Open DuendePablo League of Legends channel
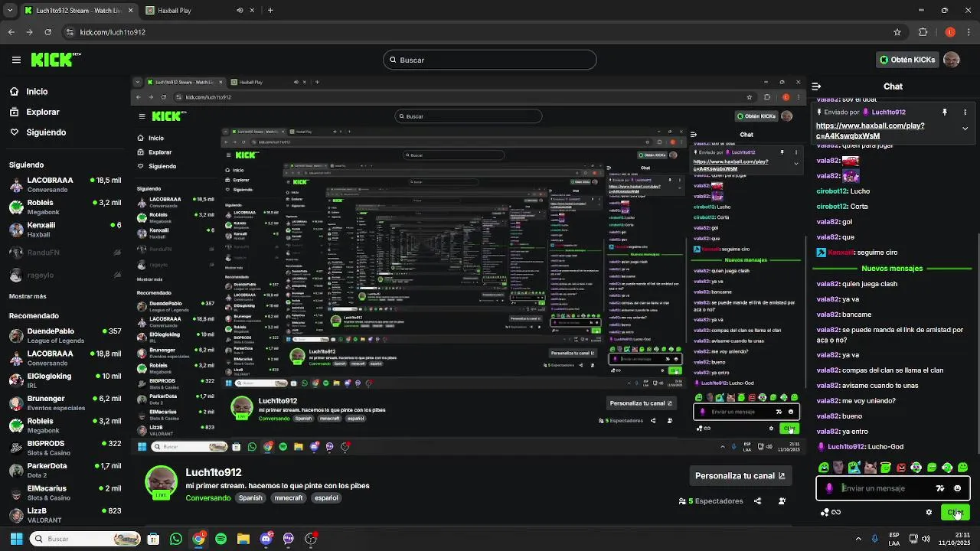 tap(64, 335)
